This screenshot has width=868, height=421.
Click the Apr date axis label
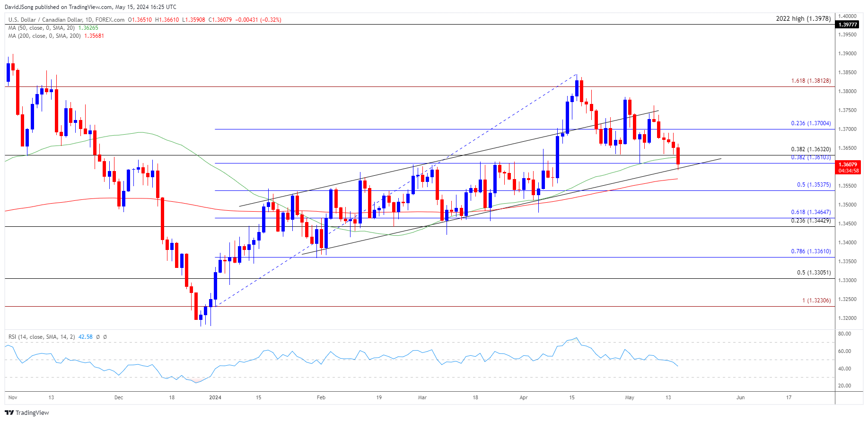524,398
